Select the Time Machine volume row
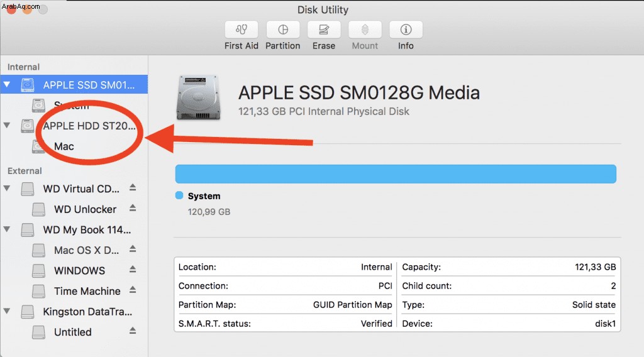The width and height of the screenshot is (644, 357). 74,292
